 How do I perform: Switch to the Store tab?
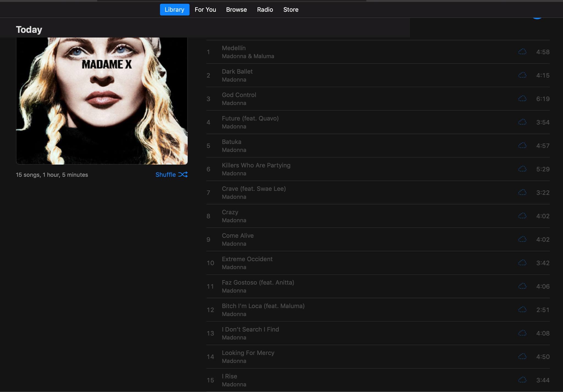pos(291,10)
